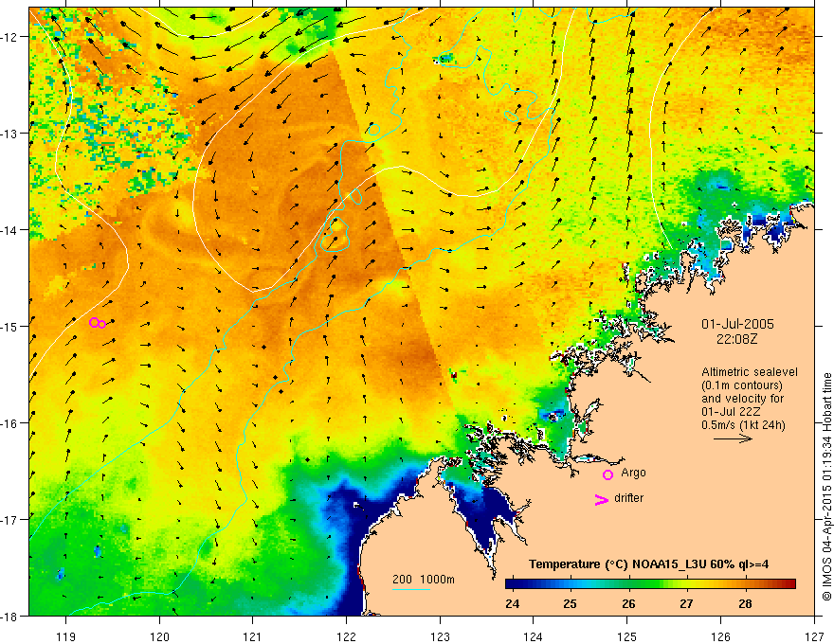Screen dimensions: 834x644
Task: Click the '123' longitude axis label
Action: coord(440,637)
